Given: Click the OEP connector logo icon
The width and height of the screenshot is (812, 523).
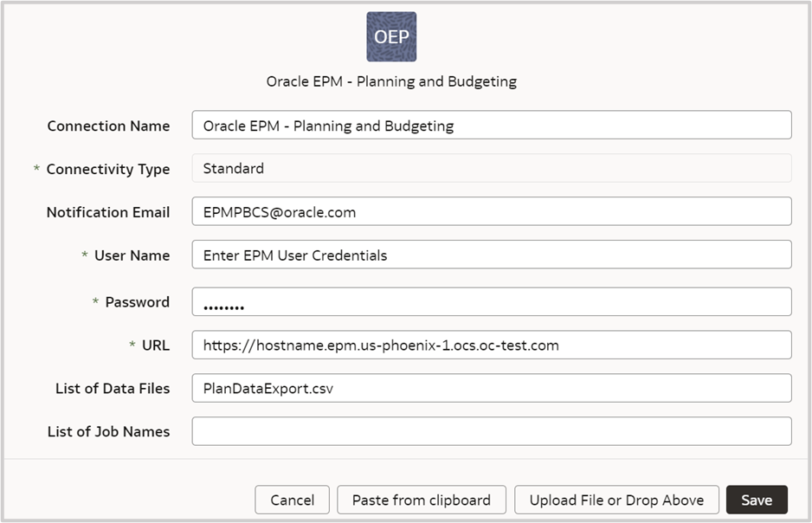Looking at the screenshot, I should tap(391, 37).
